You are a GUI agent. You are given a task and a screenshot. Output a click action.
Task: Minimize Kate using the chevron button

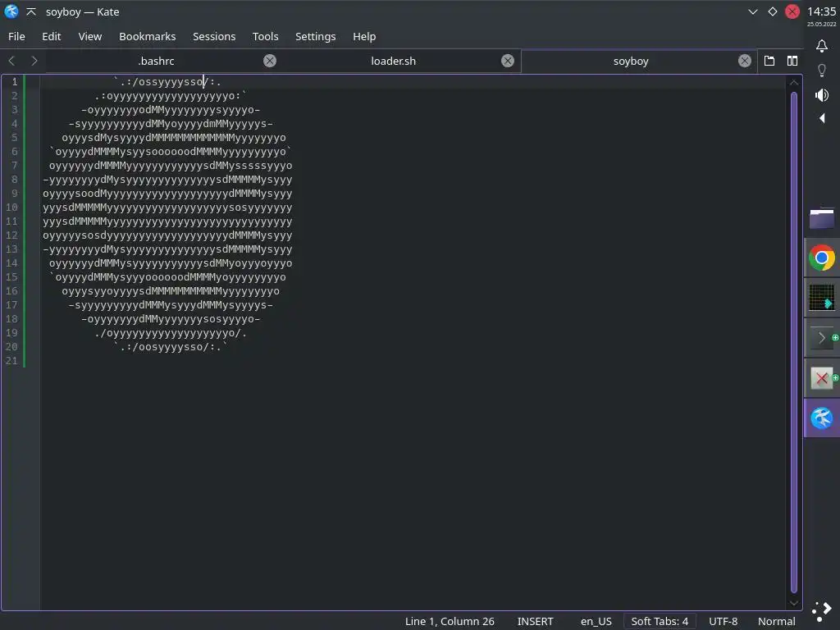pyautogui.click(x=753, y=11)
